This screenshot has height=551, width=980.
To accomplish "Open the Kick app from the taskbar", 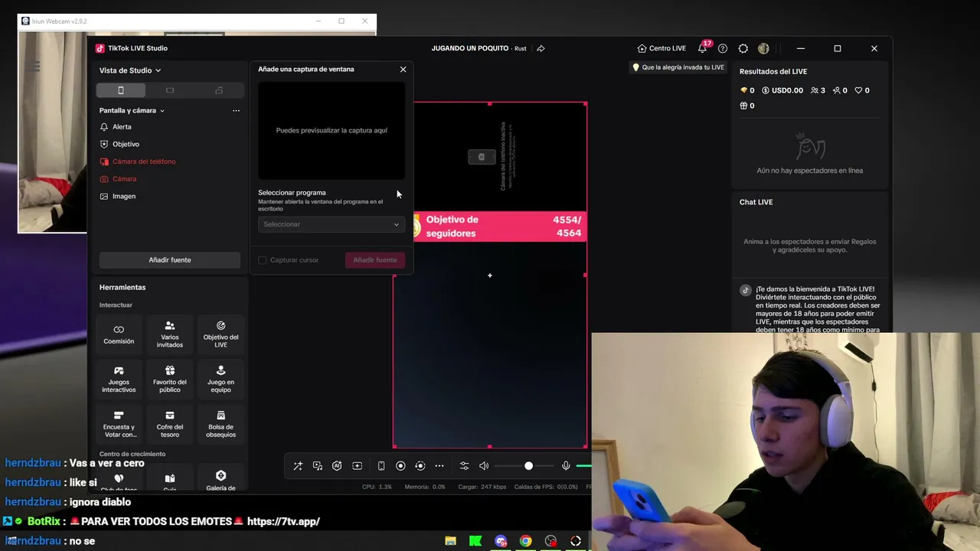I will click(x=475, y=541).
